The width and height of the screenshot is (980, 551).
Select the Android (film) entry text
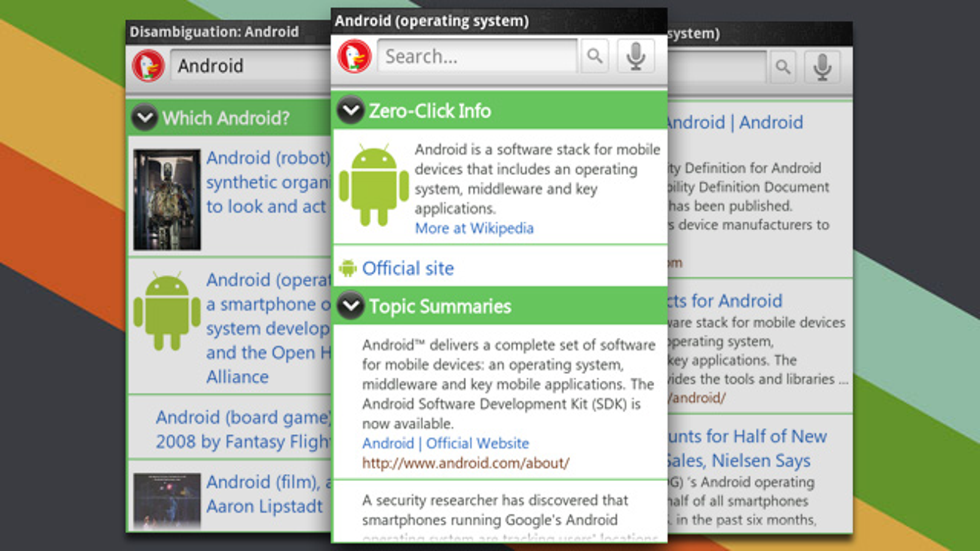click(268, 494)
